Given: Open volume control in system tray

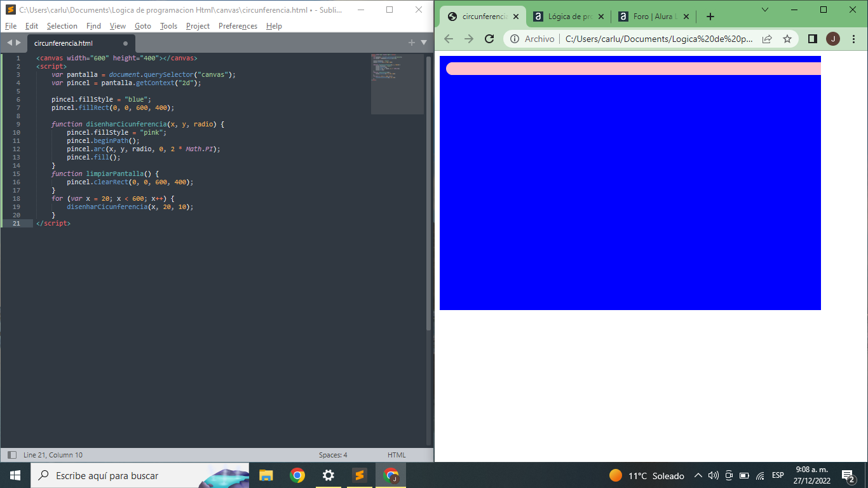Looking at the screenshot, I should click(713, 475).
